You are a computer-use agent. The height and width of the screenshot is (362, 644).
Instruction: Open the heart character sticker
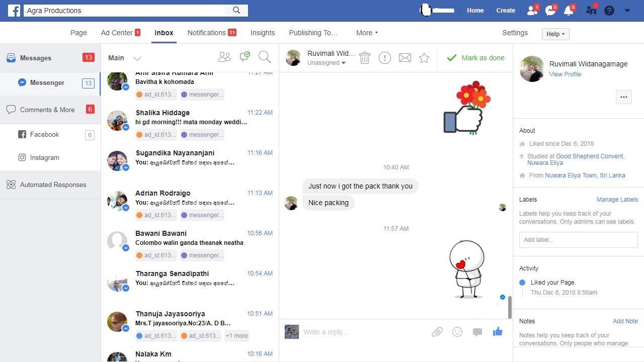point(466,270)
